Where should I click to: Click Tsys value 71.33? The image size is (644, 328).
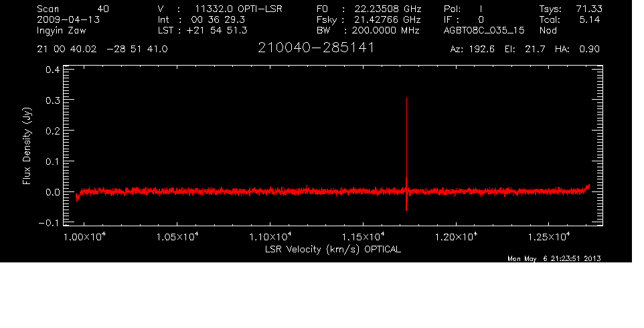pos(589,9)
